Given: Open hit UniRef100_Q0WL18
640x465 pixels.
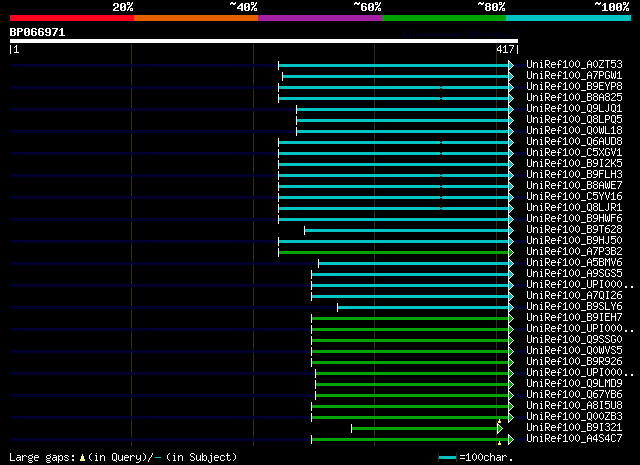Looking at the screenshot, I should [574, 131].
